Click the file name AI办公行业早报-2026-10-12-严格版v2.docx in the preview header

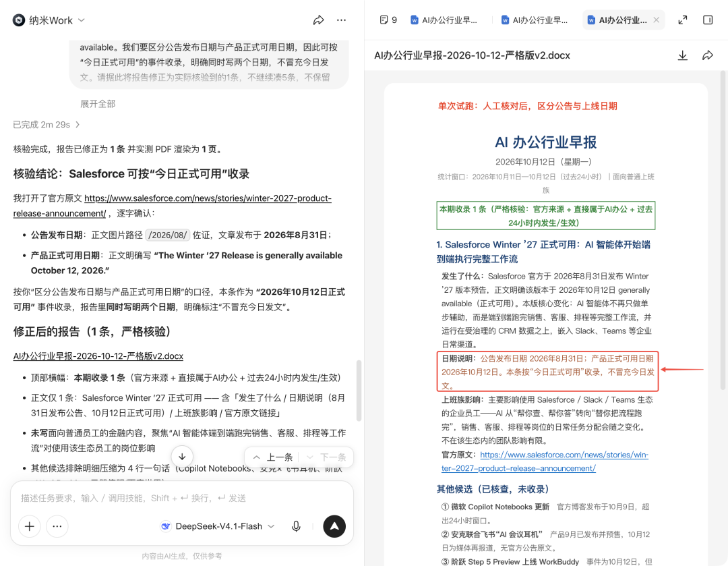point(472,55)
